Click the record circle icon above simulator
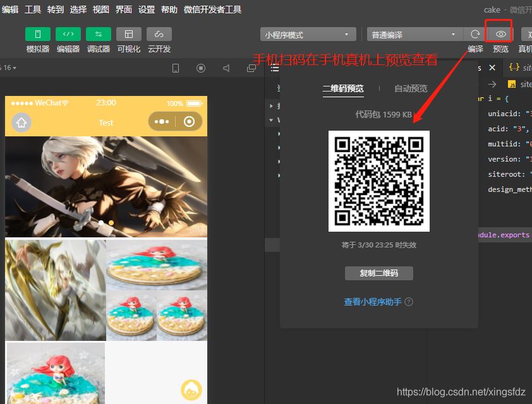Image resolution: width=532 pixels, height=404 pixels. pyautogui.click(x=201, y=68)
